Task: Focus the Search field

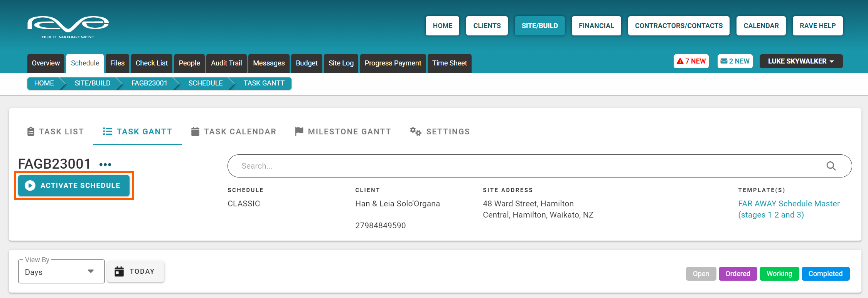Action: [x=539, y=166]
